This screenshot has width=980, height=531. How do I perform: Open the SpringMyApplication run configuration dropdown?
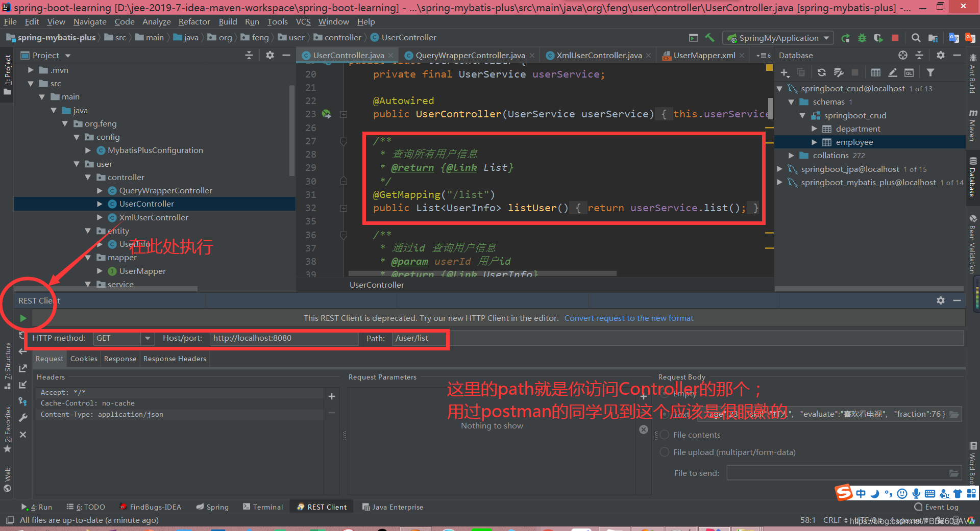(x=826, y=38)
